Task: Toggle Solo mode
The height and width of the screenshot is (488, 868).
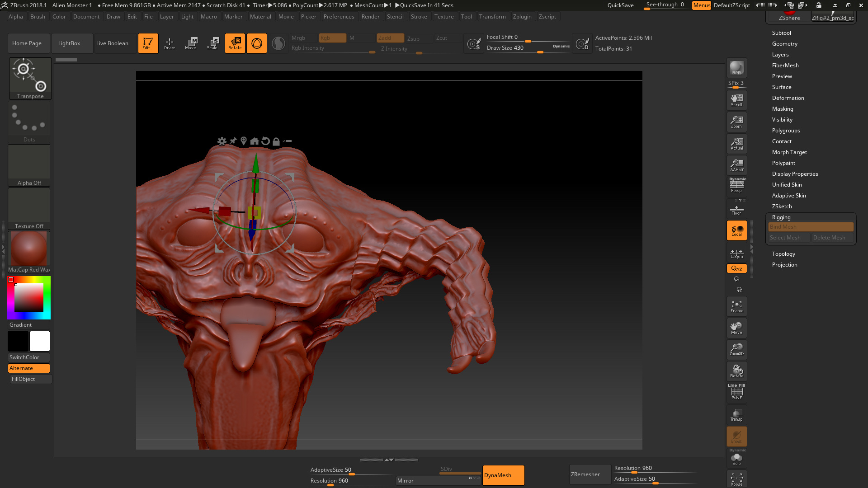Action: coord(736,458)
